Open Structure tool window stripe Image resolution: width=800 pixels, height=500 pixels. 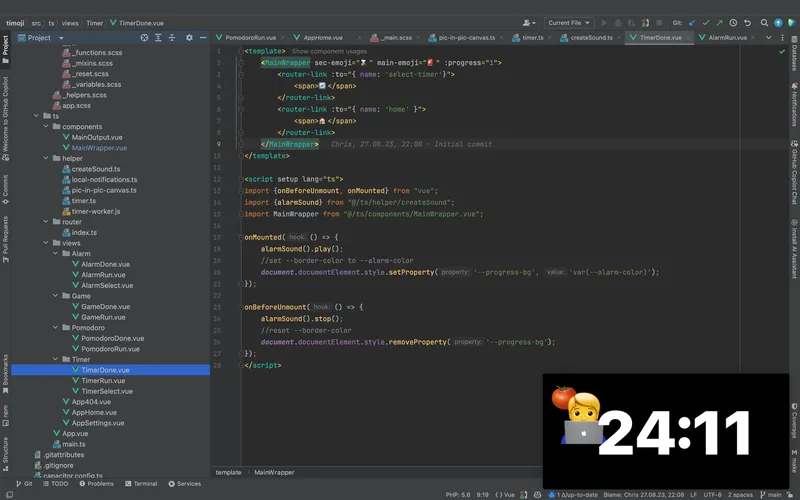[x=6, y=454]
